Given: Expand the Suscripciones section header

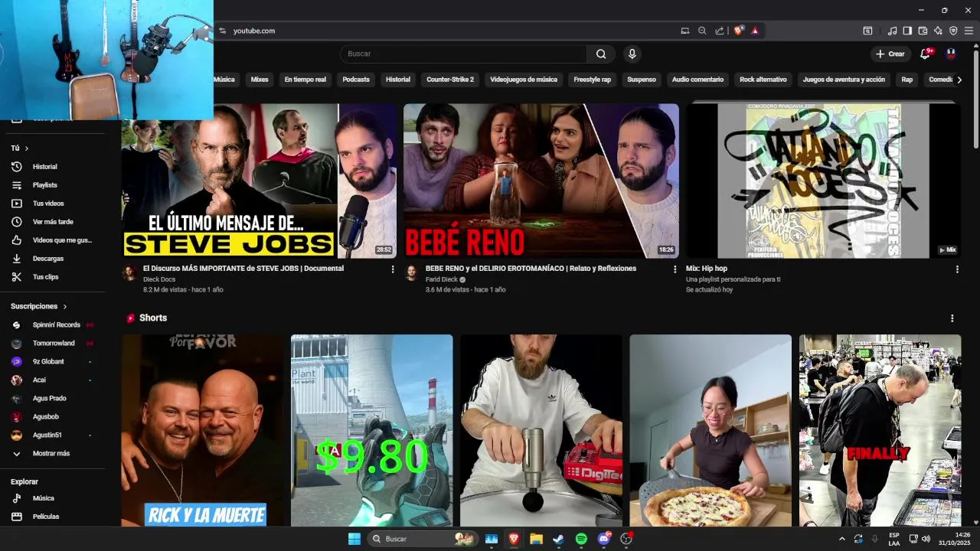Looking at the screenshot, I should [x=39, y=306].
